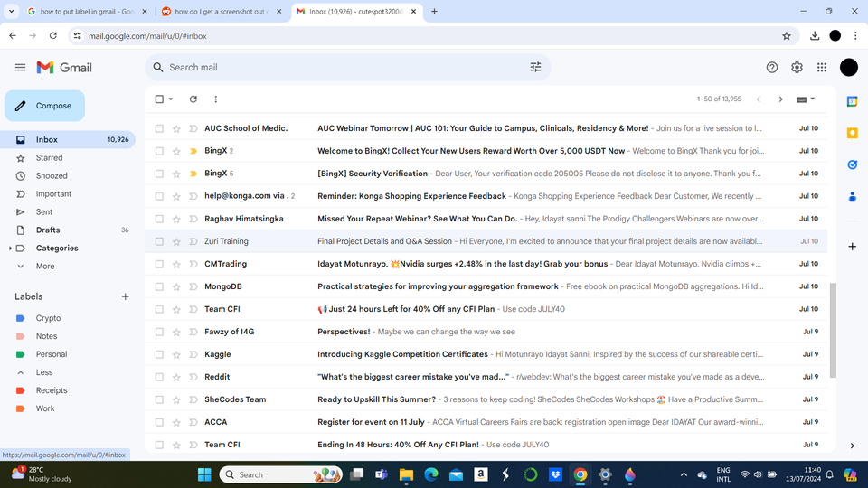Show hidden system tray icons

click(x=684, y=474)
